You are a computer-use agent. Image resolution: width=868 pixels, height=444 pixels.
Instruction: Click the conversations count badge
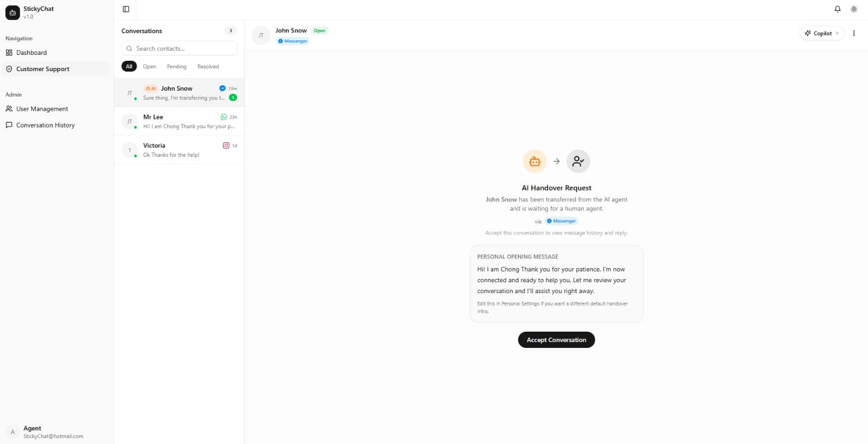pos(231,31)
